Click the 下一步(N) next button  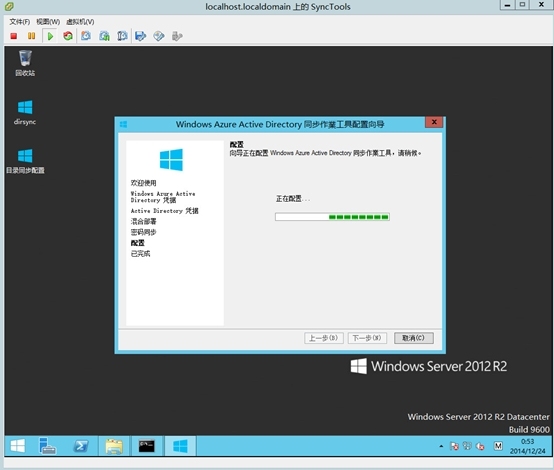[367, 338]
